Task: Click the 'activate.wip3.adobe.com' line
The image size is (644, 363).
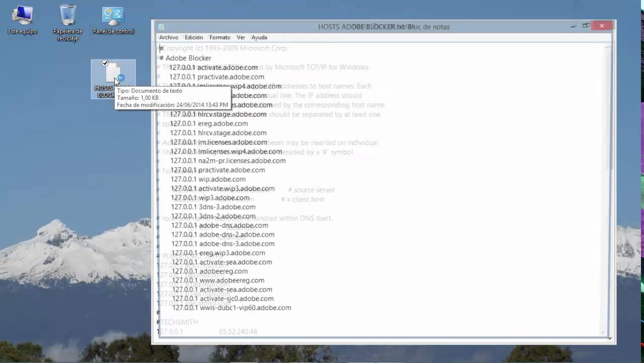Action: [223, 189]
